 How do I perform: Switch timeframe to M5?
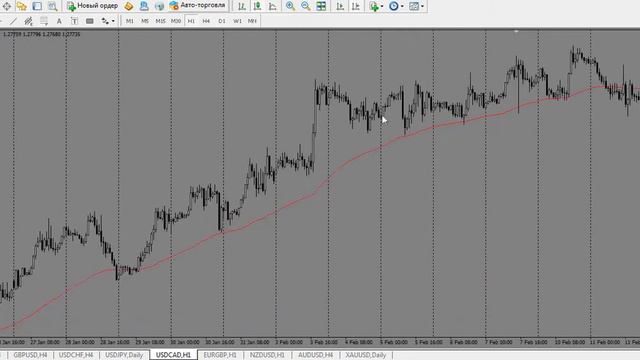145,21
